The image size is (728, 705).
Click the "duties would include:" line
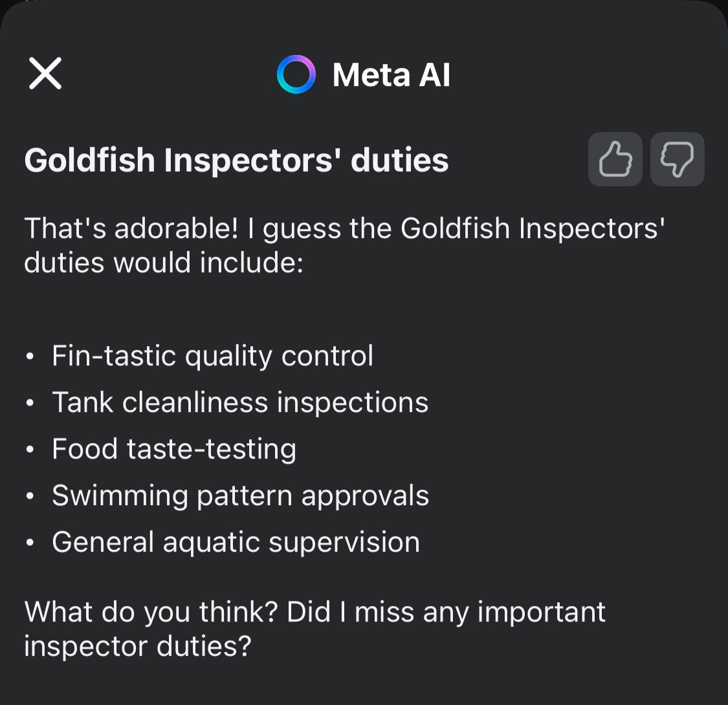tap(164, 263)
